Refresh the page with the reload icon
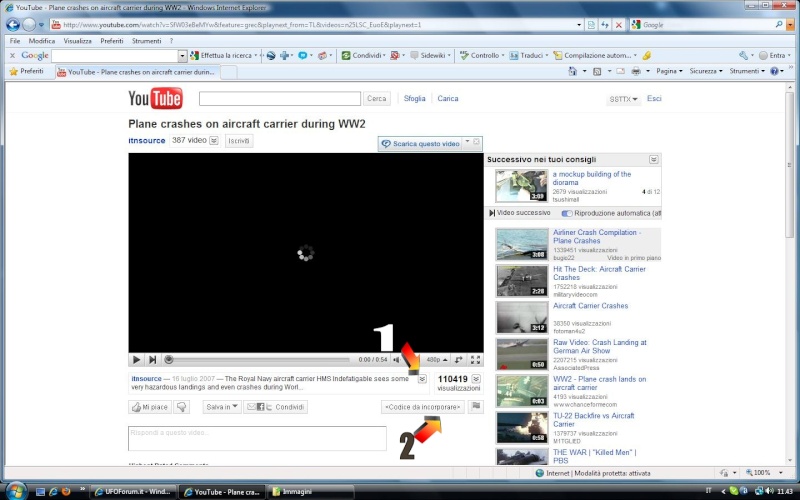 pos(605,24)
